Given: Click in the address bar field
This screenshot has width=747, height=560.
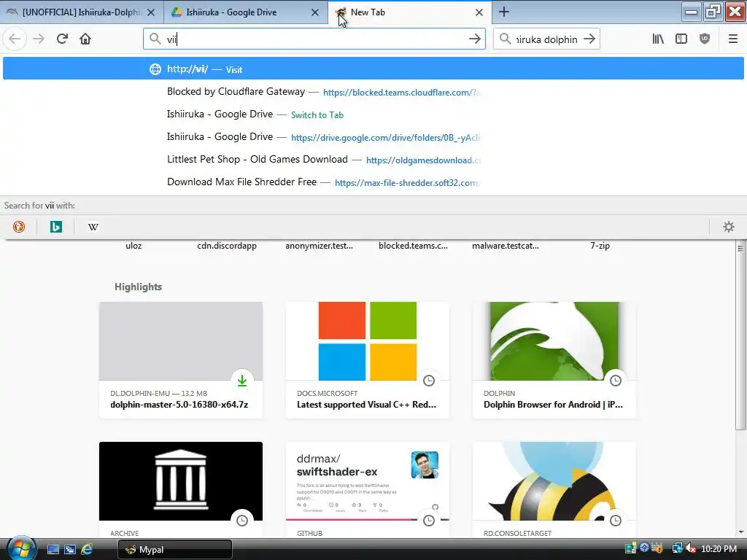Looking at the screenshot, I should [314, 39].
